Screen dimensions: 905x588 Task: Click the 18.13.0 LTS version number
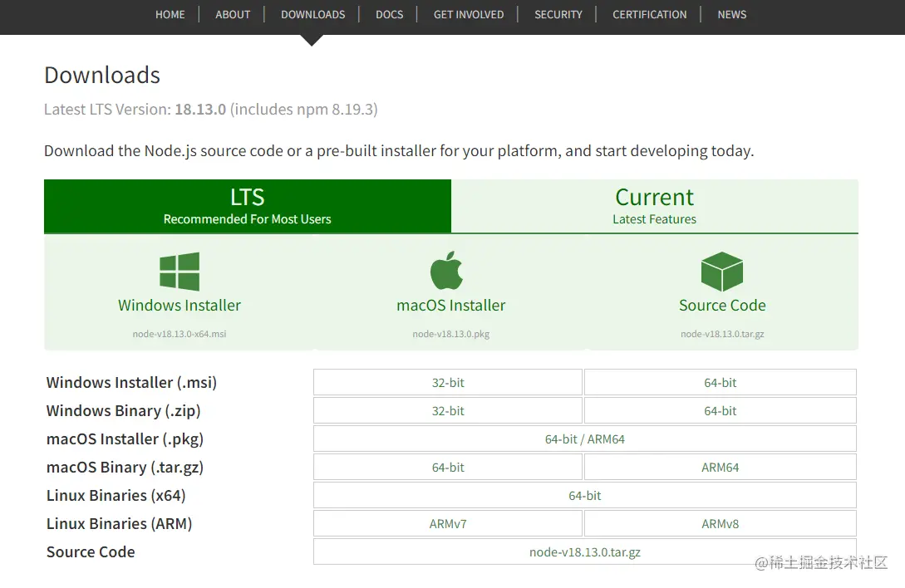pos(200,110)
